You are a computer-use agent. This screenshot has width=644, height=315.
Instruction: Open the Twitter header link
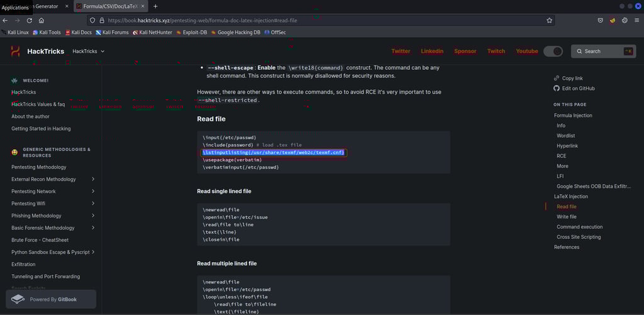[401, 52]
